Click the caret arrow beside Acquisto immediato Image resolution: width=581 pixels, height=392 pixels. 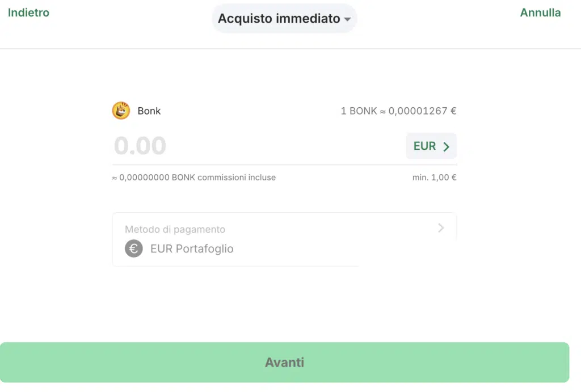pyautogui.click(x=347, y=19)
